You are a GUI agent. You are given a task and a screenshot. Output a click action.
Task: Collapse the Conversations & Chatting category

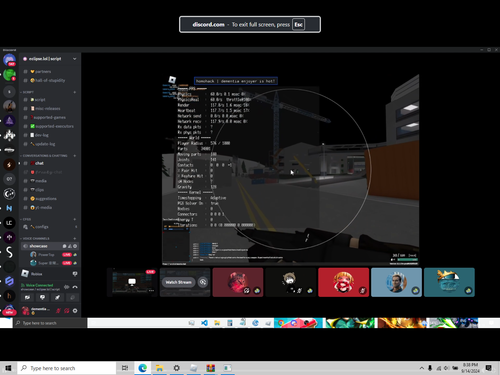44,156
